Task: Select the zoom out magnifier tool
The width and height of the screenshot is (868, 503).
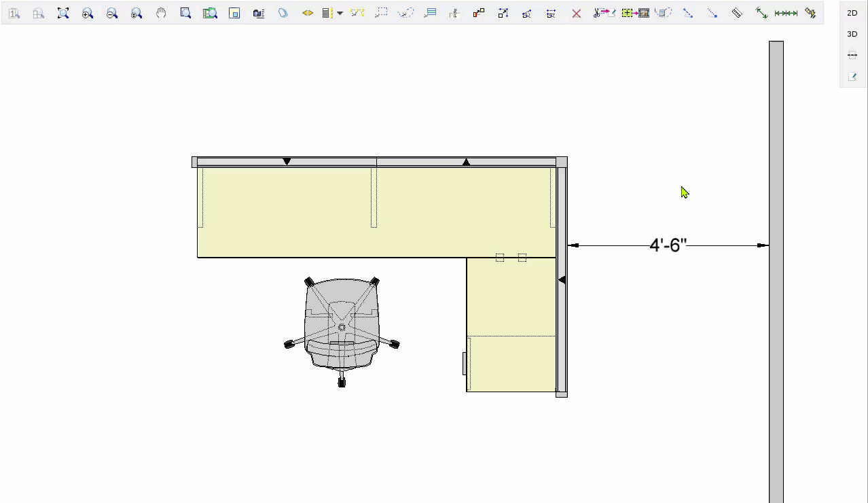Action: [x=112, y=13]
